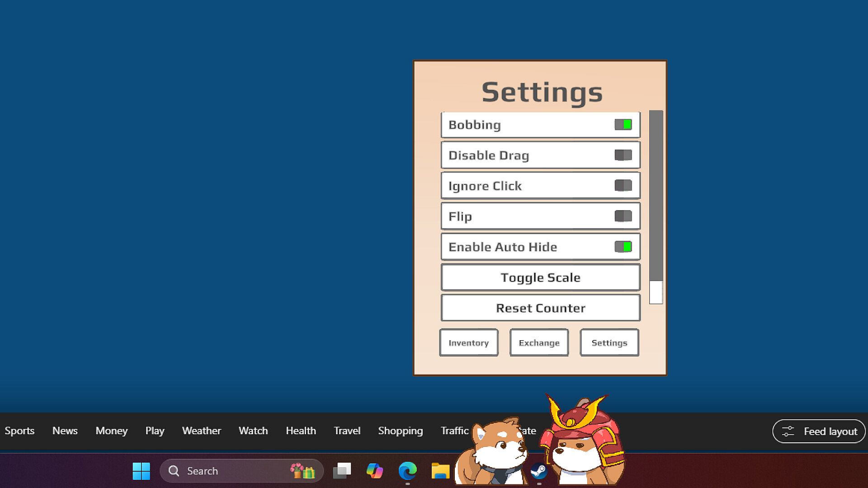
Task: Open Task View in the taskbar
Action: point(342,471)
